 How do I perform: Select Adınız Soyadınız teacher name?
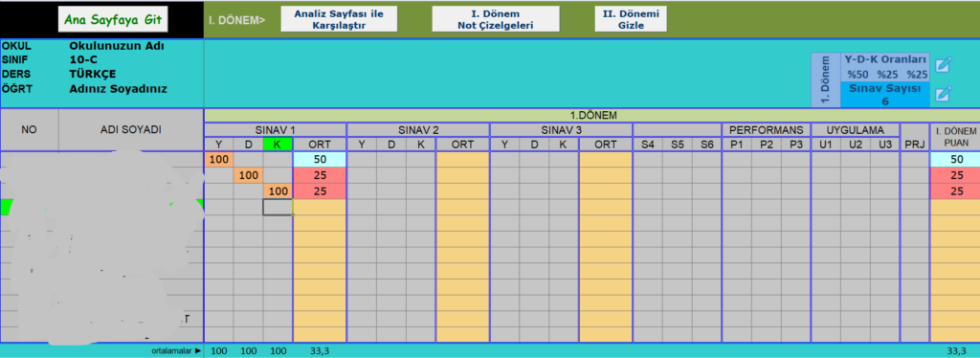[x=118, y=89]
